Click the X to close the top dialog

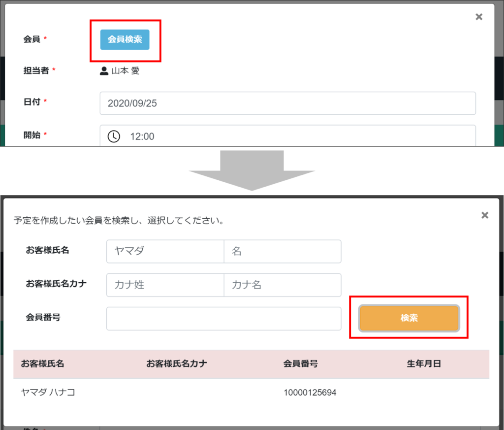coord(478,16)
